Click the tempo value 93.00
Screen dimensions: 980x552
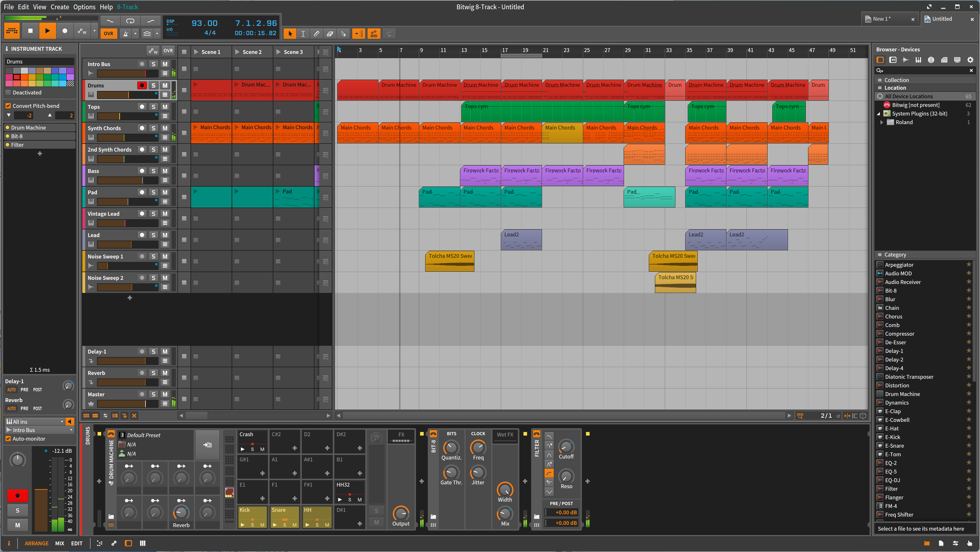coord(204,23)
